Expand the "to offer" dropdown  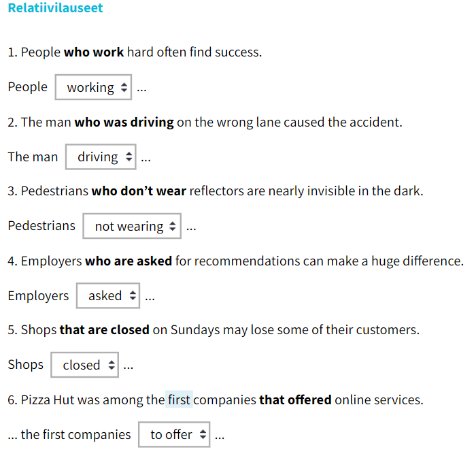174,435
